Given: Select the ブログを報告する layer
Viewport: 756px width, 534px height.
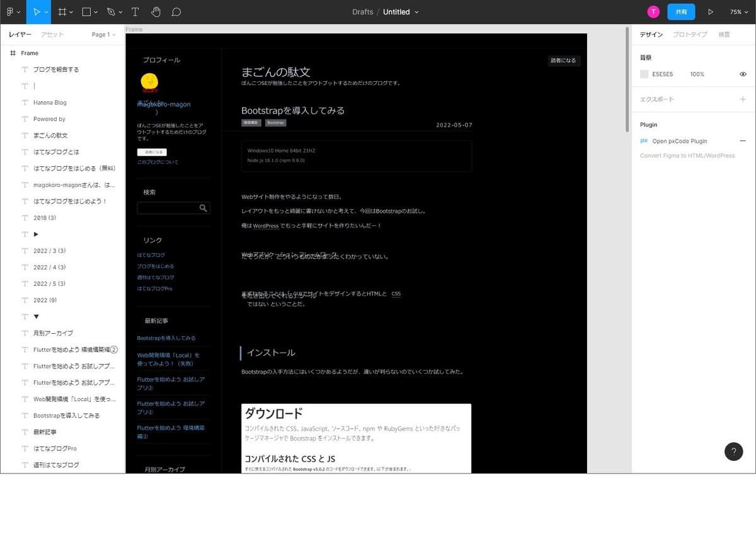Looking at the screenshot, I should coord(63,69).
